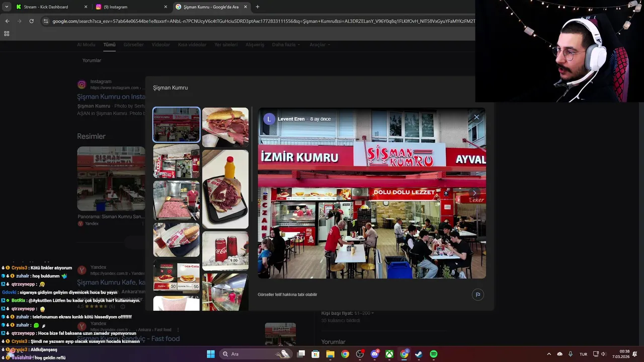Open the Kısa videolar search tab
This screenshot has height=362, width=644.
(192, 45)
